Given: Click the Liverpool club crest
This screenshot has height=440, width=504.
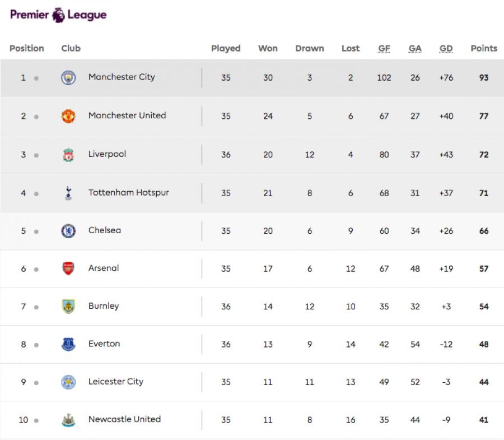Looking at the screenshot, I should (x=68, y=155).
